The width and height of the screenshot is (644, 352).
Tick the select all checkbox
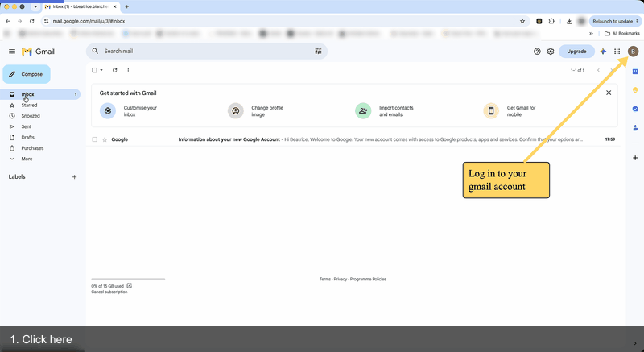(94, 70)
